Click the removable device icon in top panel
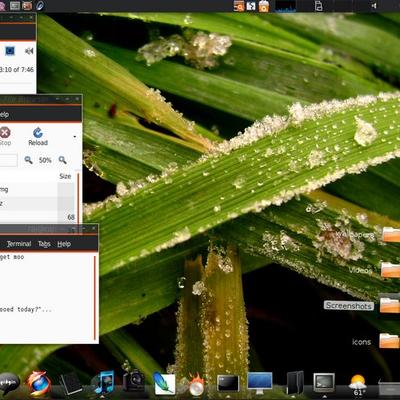The width and height of the screenshot is (400, 400). (318, 6)
